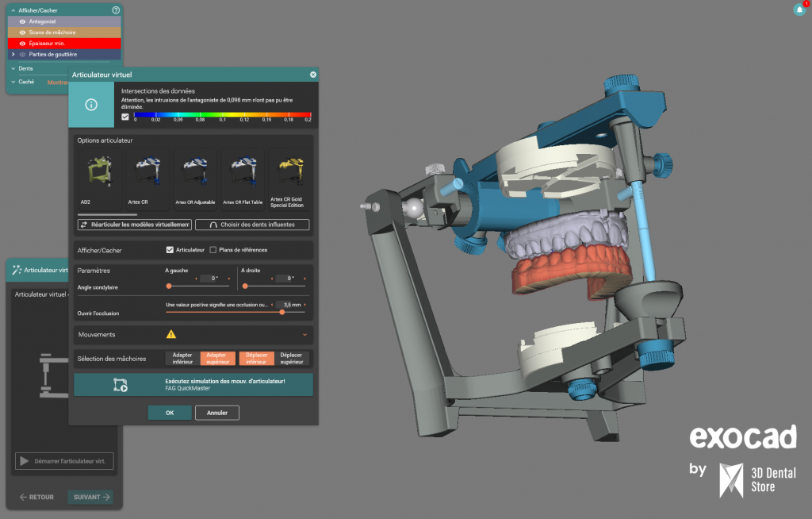Select the Déplacer supérieur option
Screen dimensions: 812x519
click(x=291, y=359)
